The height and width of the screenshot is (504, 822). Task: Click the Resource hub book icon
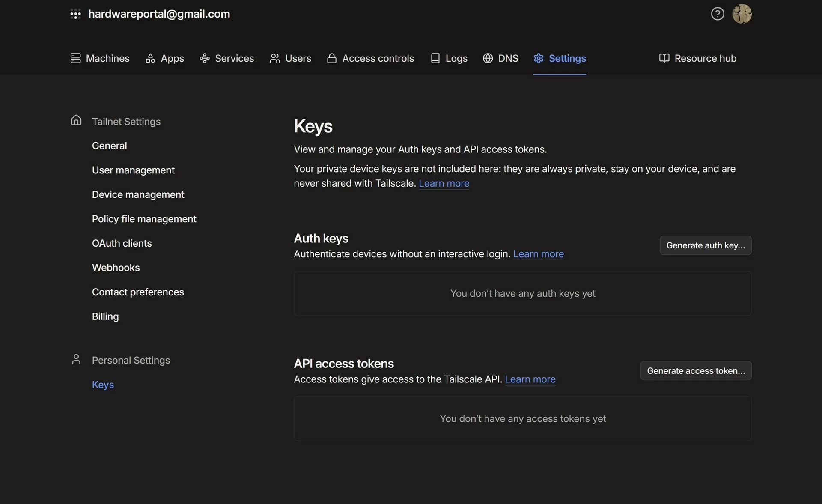pos(664,58)
